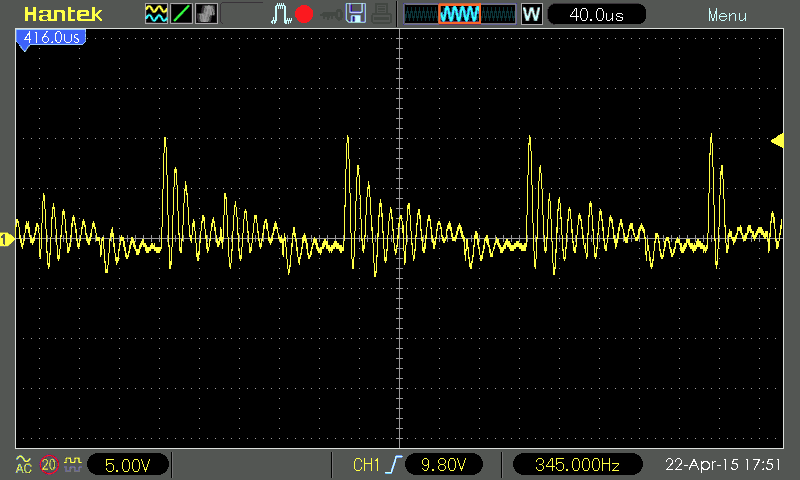Click the 5.00V vertical scale value

coord(128,465)
